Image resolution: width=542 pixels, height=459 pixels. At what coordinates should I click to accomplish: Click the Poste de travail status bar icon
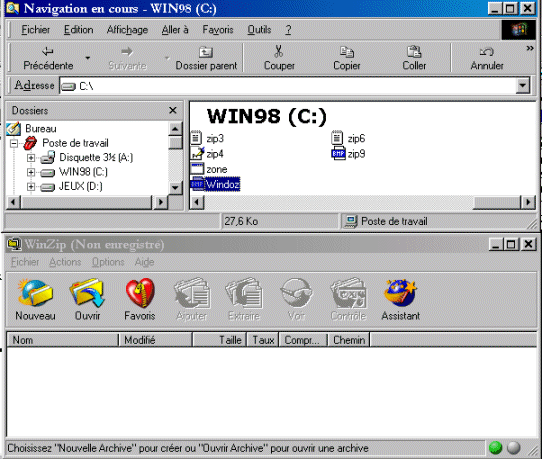click(351, 222)
